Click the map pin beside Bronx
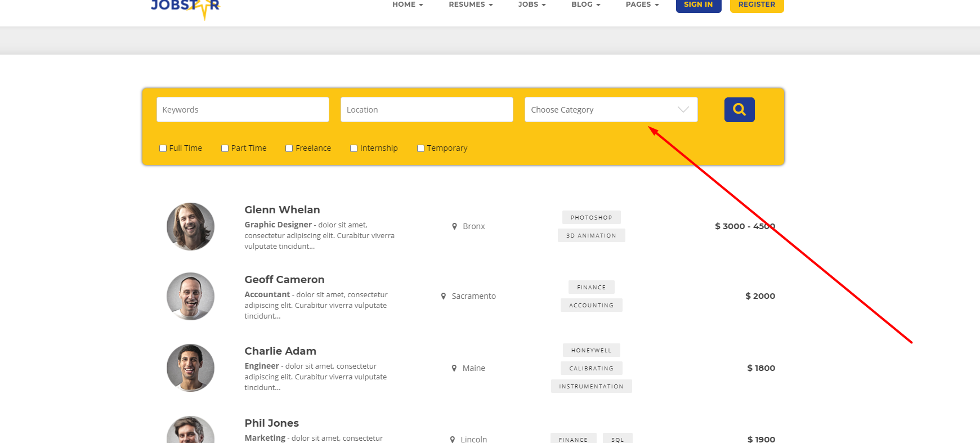980x443 pixels. [454, 226]
